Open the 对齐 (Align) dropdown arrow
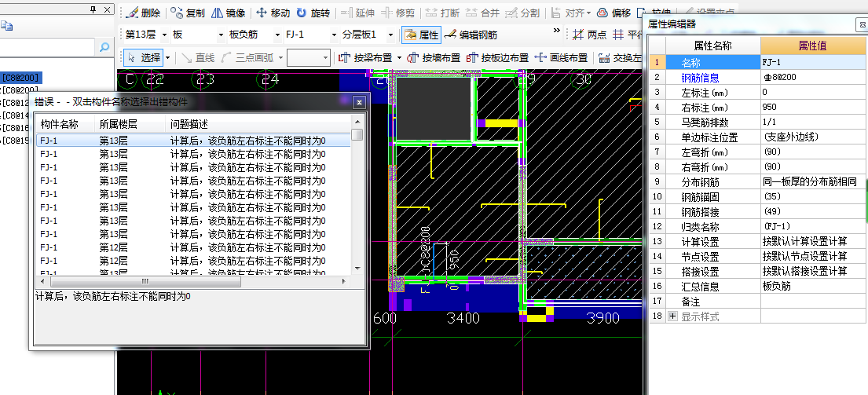This screenshot has height=395, width=868. 588,13
